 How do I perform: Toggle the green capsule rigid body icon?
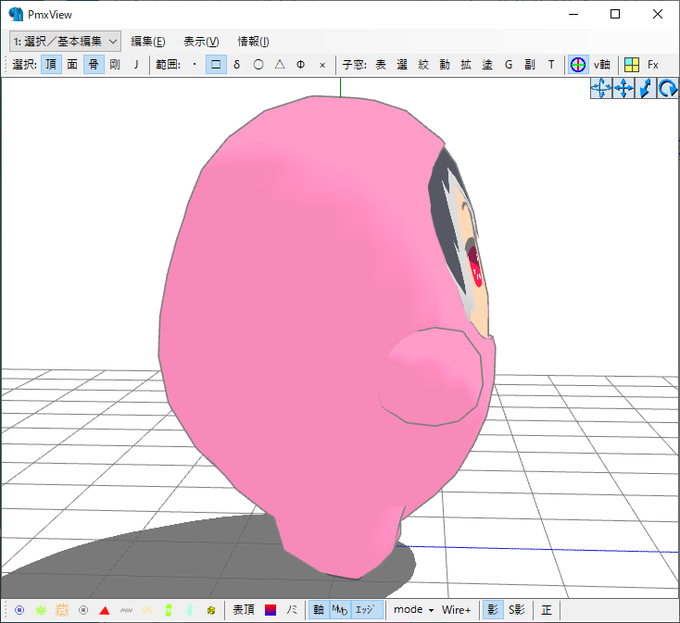pos(169,610)
